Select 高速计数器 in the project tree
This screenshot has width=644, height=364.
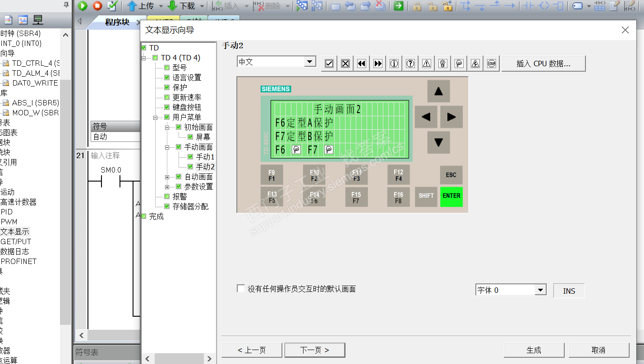[x=18, y=202]
